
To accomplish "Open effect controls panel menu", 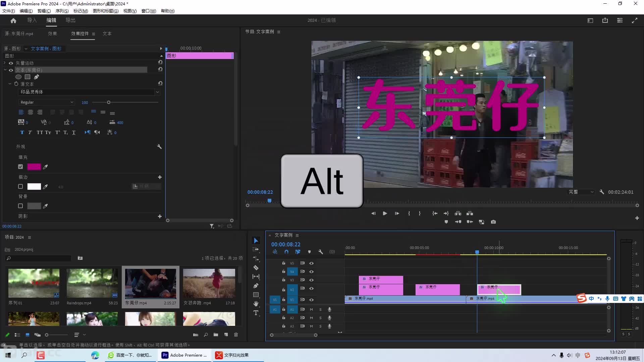I will pos(94,34).
